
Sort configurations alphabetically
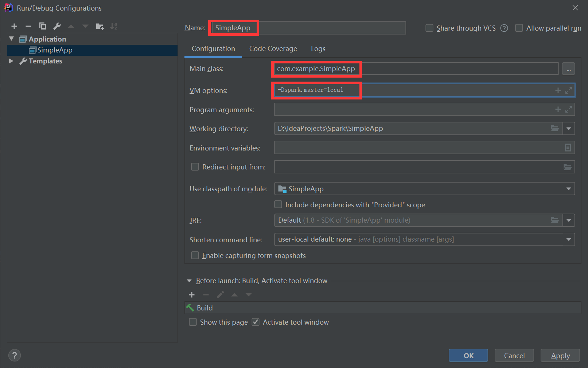pyautogui.click(x=113, y=26)
